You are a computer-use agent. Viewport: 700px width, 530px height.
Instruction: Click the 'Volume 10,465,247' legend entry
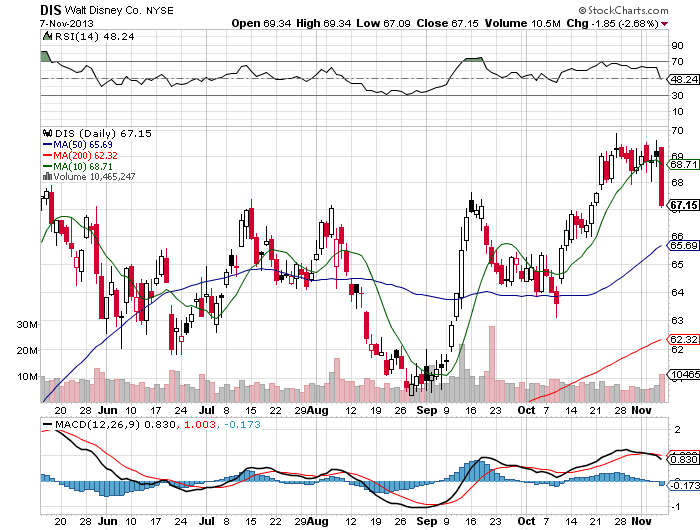click(94, 177)
